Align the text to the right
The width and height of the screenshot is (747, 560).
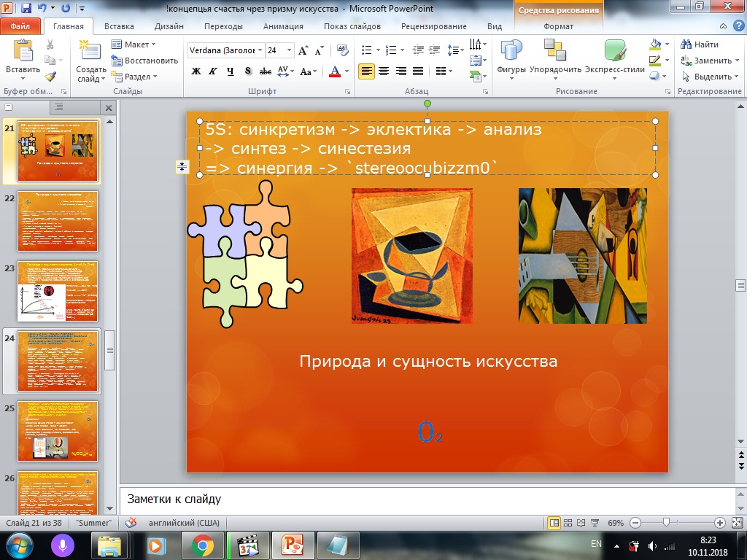tap(401, 71)
